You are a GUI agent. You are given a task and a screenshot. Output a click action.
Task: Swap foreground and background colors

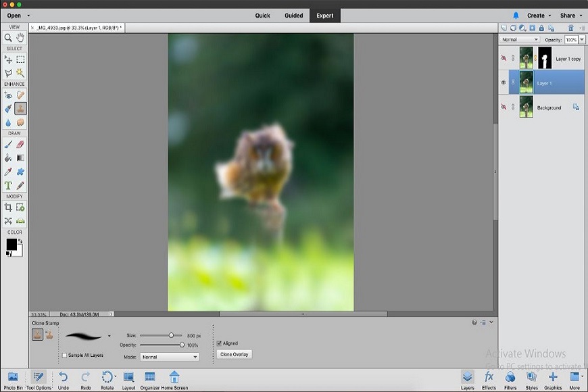point(20,241)
